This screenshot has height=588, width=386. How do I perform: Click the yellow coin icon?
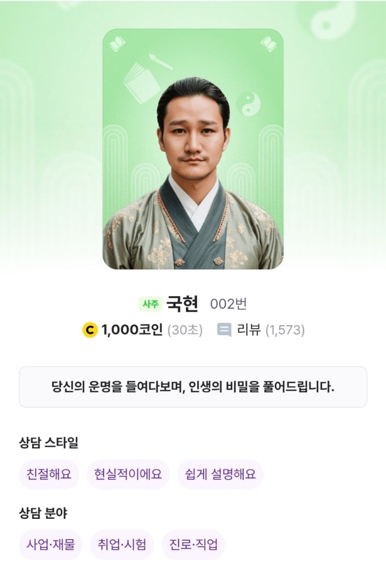[x=90, y=330]
